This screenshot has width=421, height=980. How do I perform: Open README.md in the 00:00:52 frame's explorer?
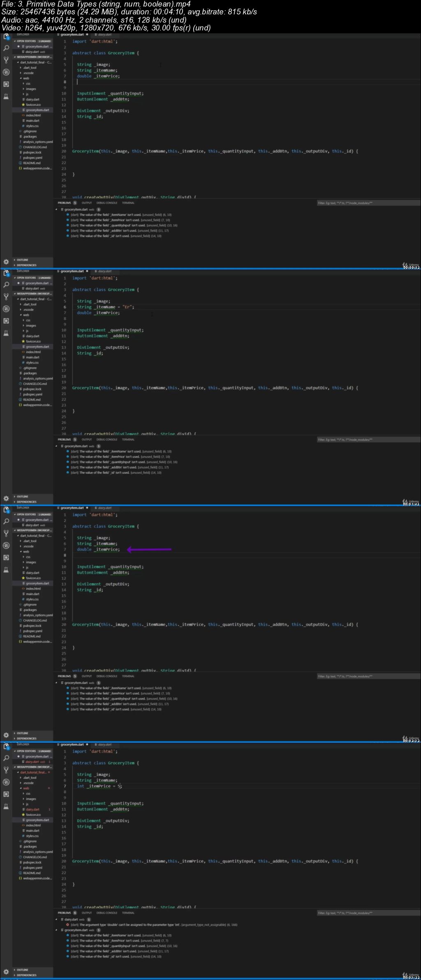pyautogui.click(x=31, y=163)
